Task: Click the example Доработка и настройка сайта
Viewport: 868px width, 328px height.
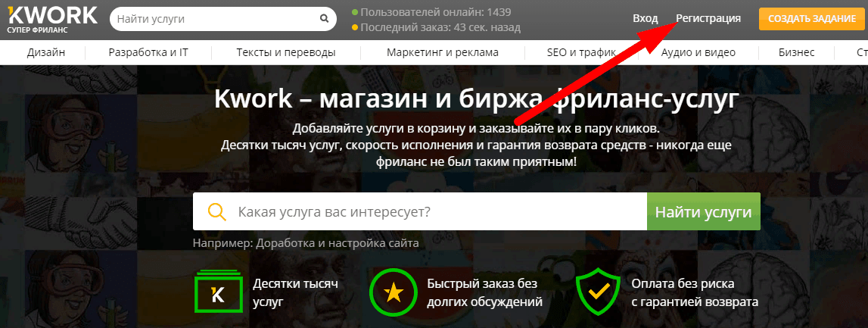Action: coord(337,244)
